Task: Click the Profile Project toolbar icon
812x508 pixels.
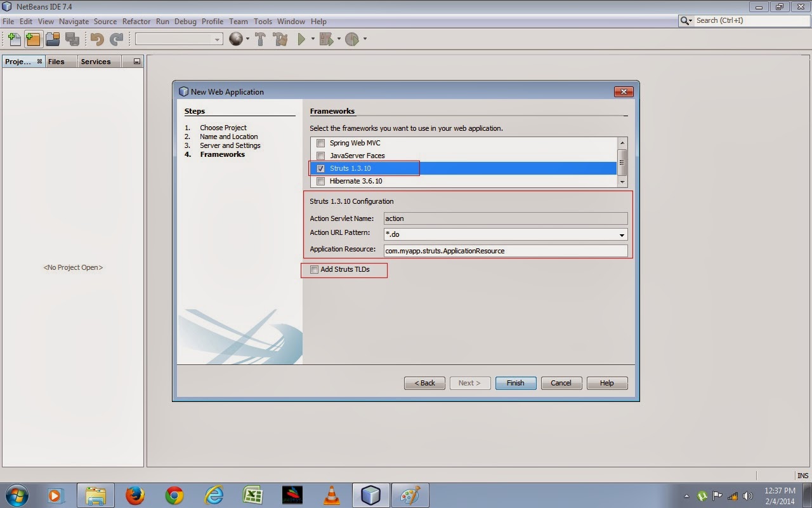Action: (352, 39)
